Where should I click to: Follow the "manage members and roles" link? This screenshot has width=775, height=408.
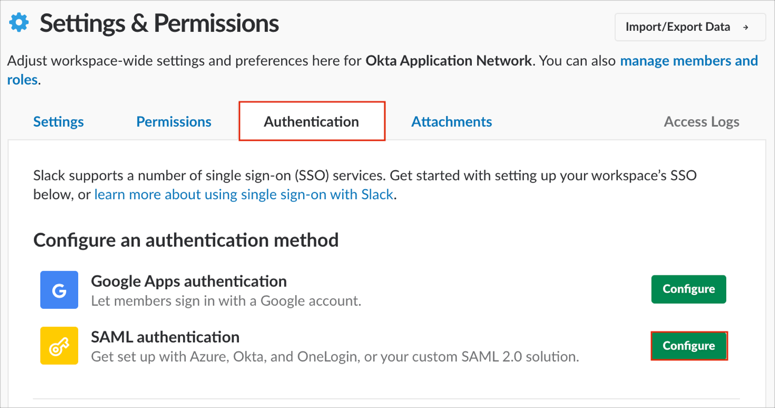[688, 61]
